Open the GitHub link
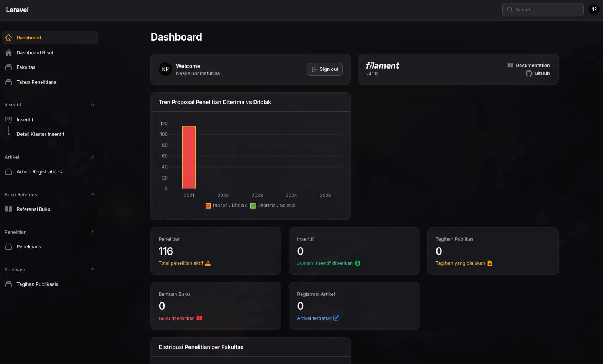 click(538, 73)
